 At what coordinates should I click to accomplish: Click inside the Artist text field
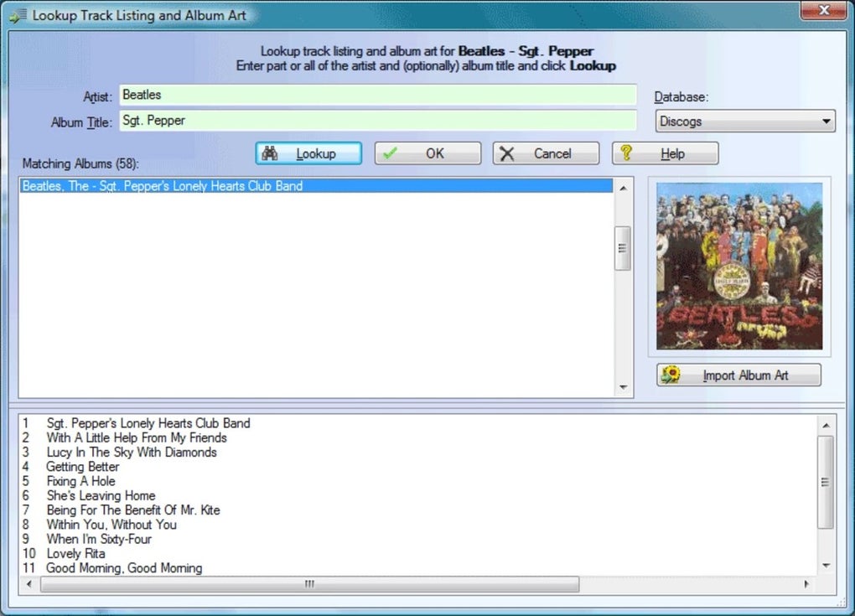point(377,95)
